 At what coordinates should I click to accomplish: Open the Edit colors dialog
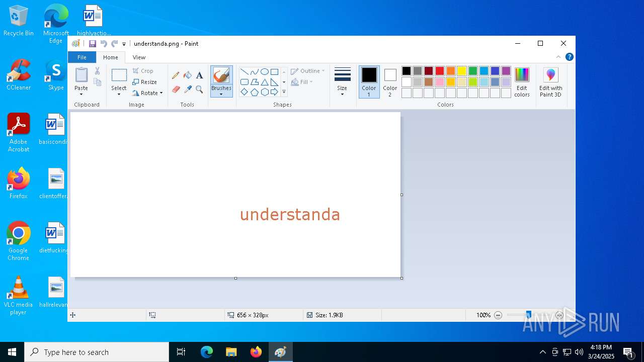pos(522,82)
